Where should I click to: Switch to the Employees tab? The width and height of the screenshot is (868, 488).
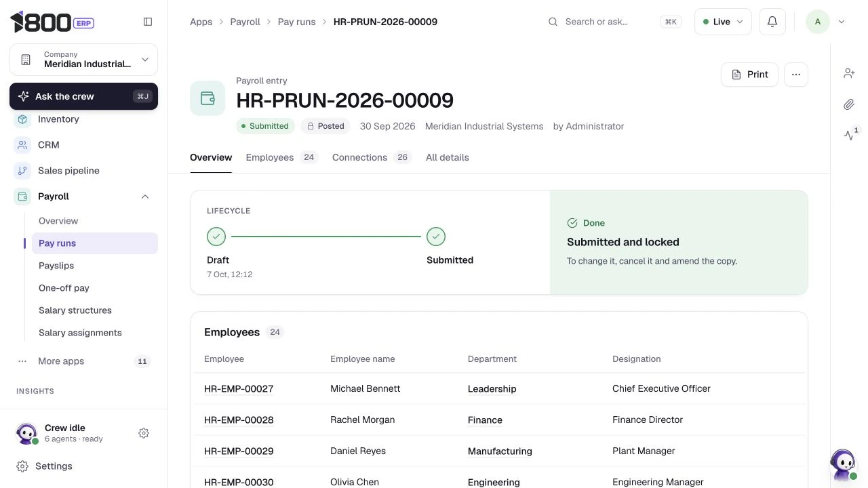(281, 157)
